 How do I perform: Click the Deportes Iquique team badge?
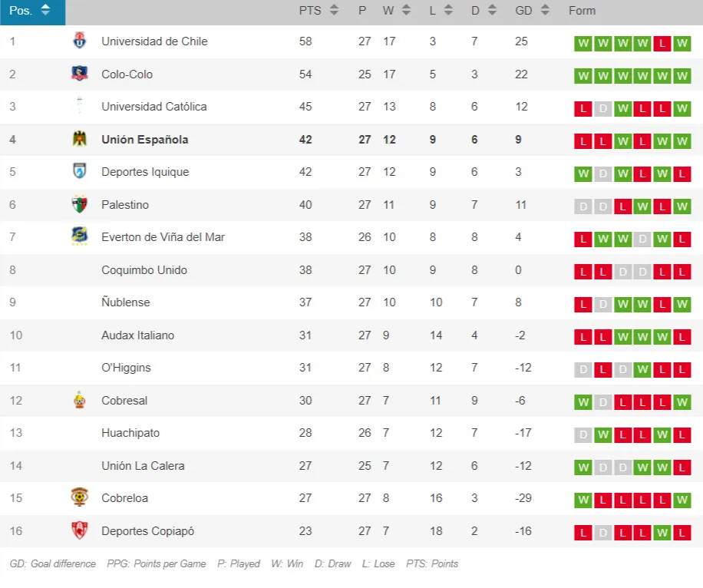click(x=79, y=172)
